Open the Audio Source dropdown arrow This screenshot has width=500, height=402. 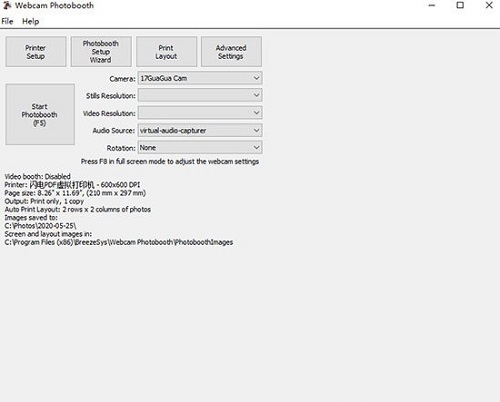tap(256, 130)
